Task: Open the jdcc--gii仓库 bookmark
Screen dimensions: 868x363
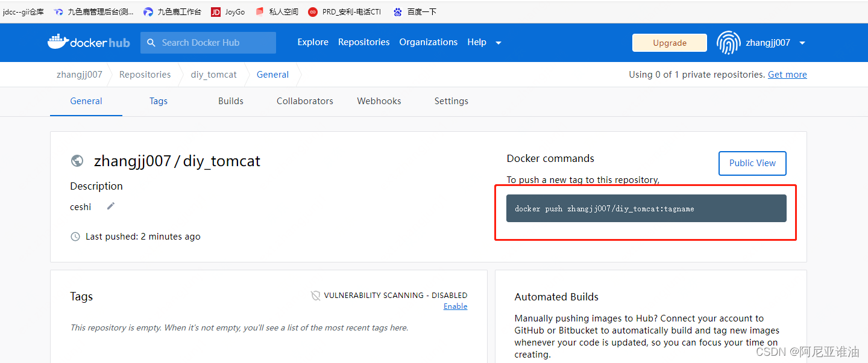Action: pyautogui.click(x=23, y=11)
